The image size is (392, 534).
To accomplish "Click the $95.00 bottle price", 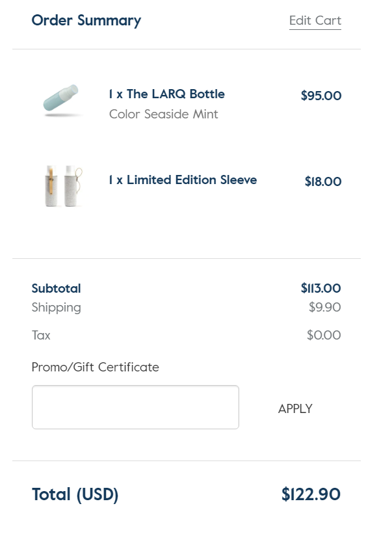I will tap(320, 96).
